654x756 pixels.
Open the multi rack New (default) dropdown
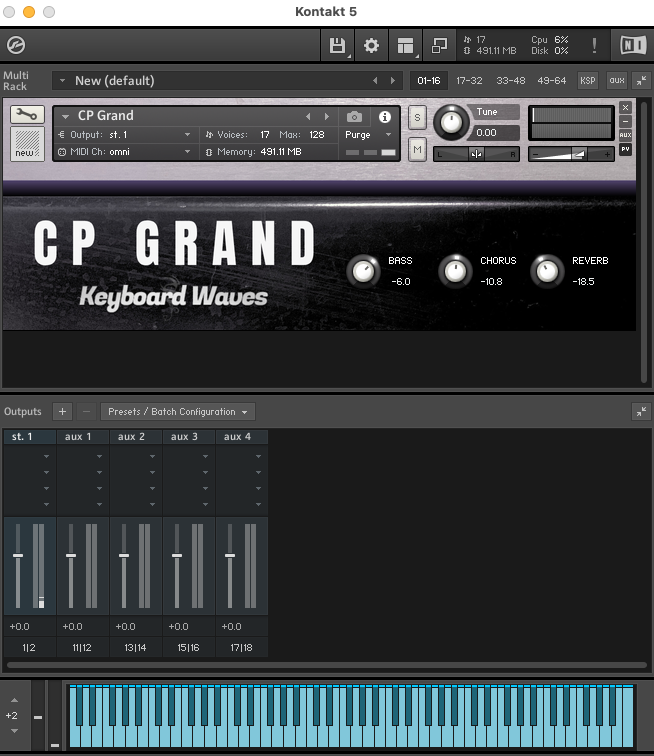point(62,81)
